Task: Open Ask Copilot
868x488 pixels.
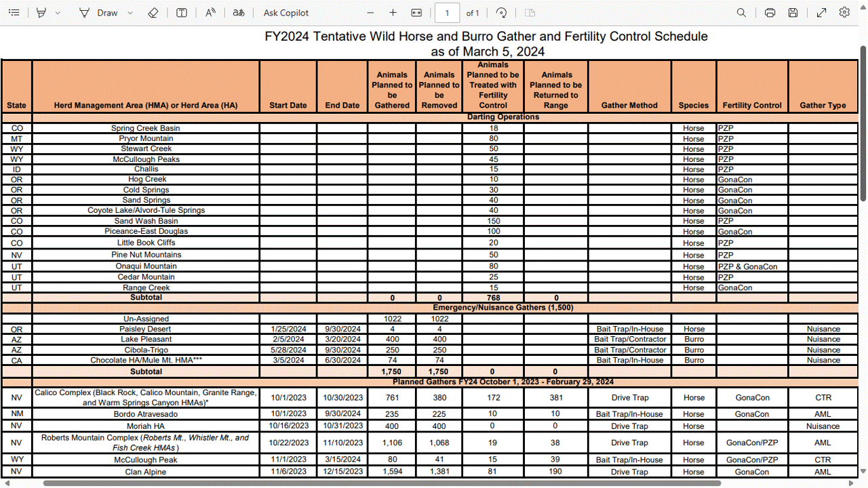Action: pyautogui.click(x=285, y=13)
